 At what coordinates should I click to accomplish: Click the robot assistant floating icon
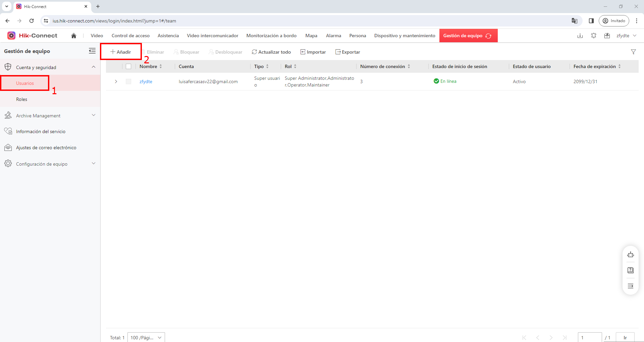click(x=631, y=254)
